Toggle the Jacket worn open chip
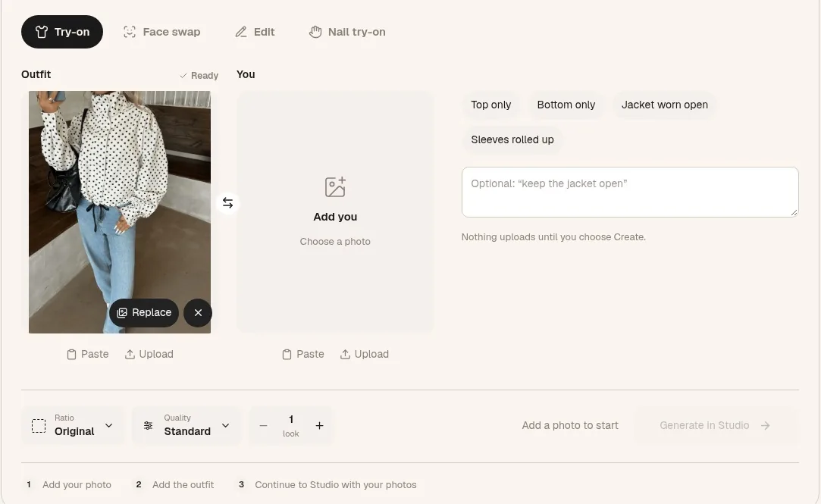This screenshot has height=504, width=821. 664,105
